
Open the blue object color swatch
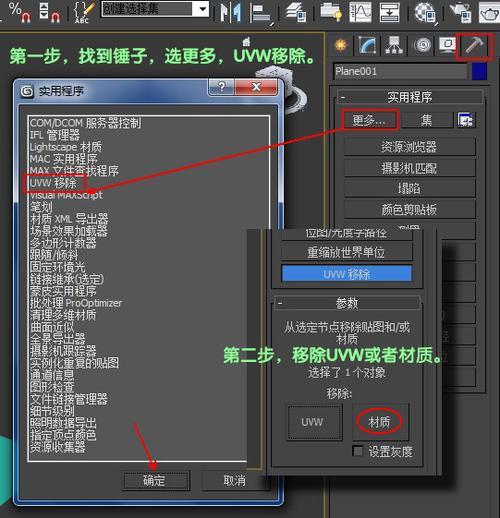479,71
